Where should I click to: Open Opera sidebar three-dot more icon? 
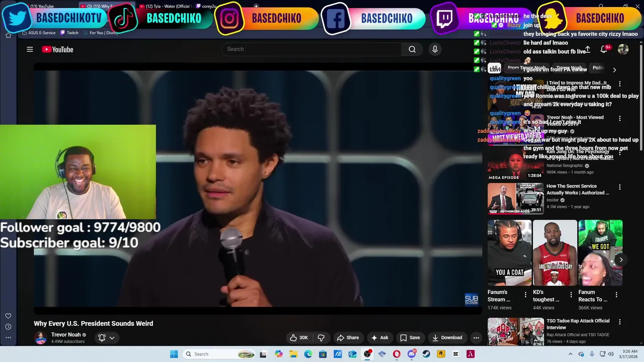tap(8, 337)
